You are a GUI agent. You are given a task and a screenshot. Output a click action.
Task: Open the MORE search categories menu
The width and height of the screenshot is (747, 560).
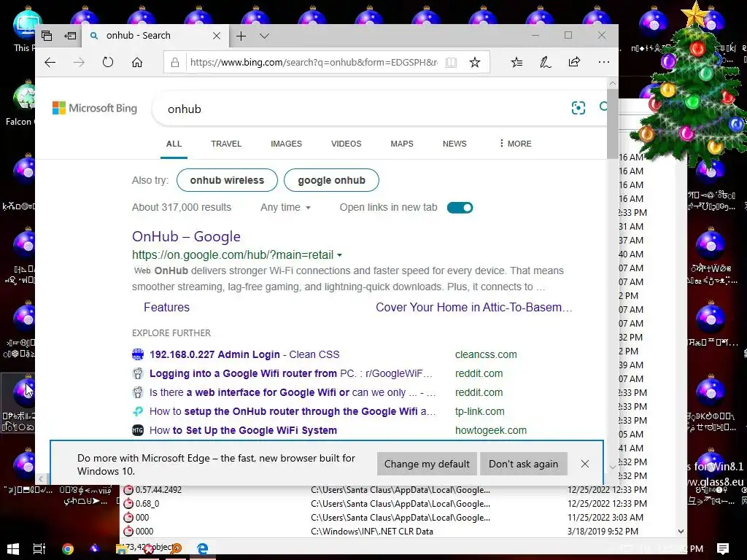(515, 144)
